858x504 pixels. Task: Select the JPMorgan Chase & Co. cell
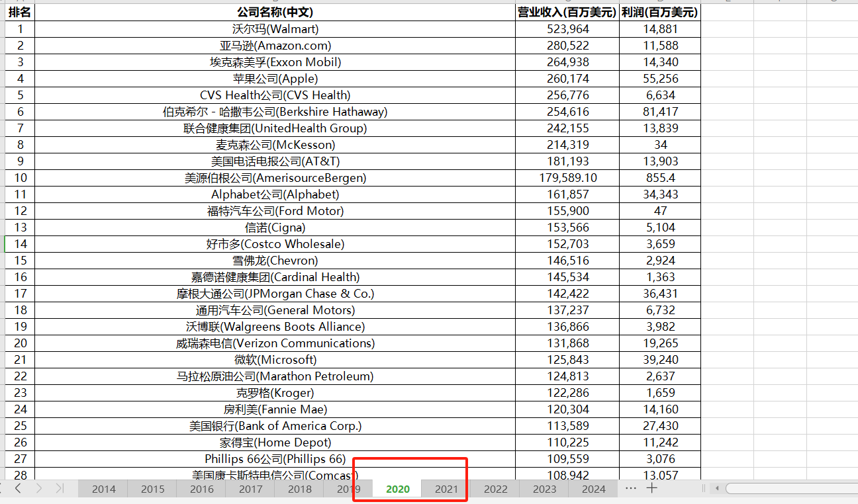coord(275,294)
